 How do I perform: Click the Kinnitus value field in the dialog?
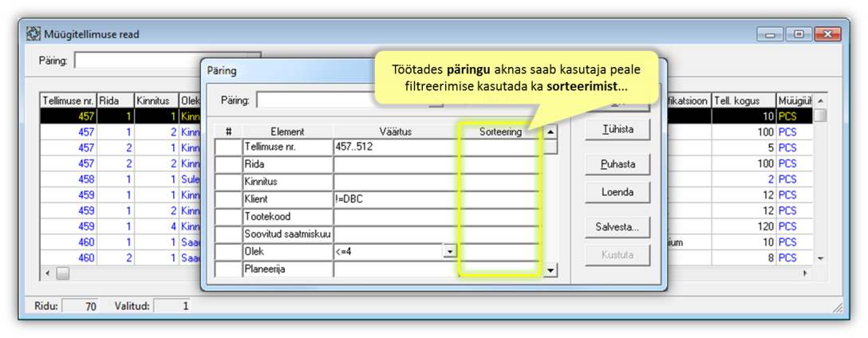pyautogui.click(x=397, y=182)
